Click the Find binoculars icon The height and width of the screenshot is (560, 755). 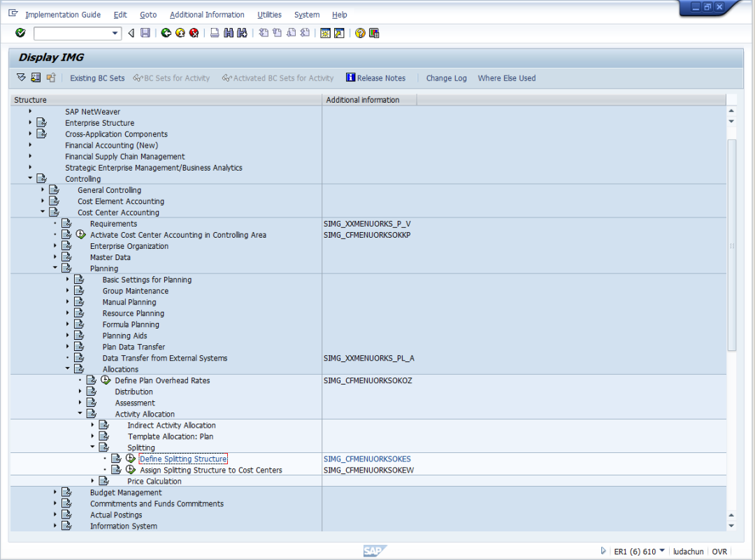(x=228, y=33)
